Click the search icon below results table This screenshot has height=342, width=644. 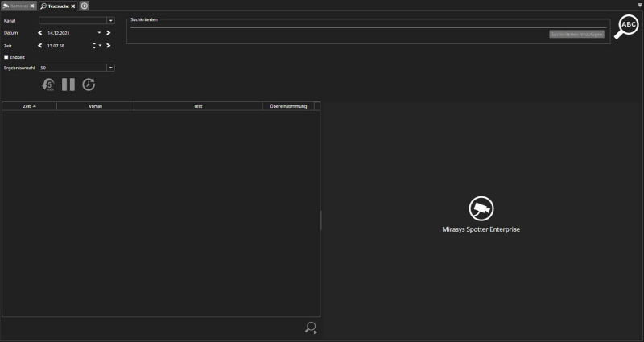(x=311, y=328)
